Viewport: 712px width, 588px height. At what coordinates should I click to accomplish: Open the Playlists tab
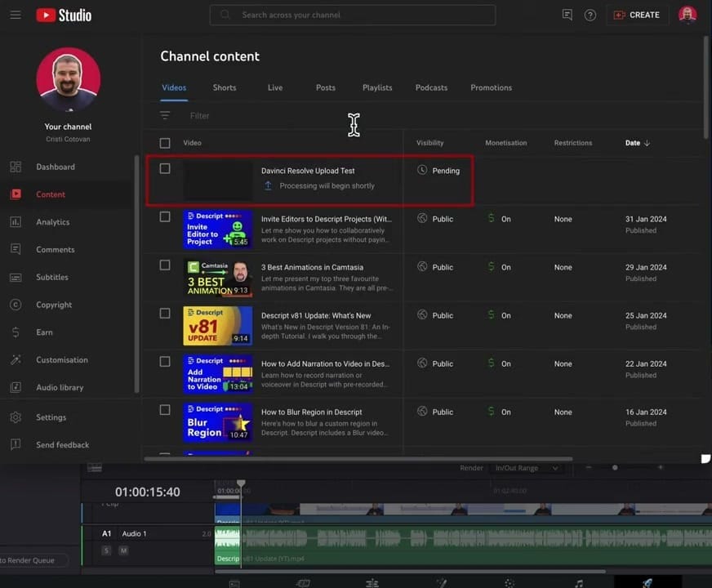point(376,87)
